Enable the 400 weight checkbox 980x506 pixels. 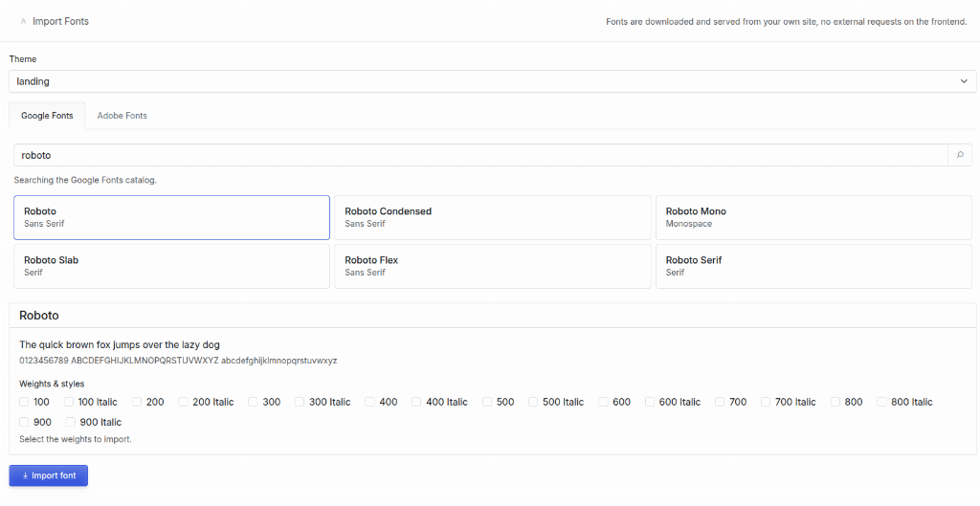[370, 402]
